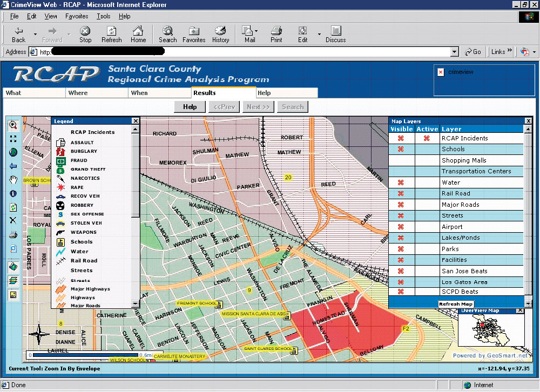Image resolution: width=540 pixels, height=392 pixels.
Task: Click the Refresh Map button
Action: click(x=456, y=304)
